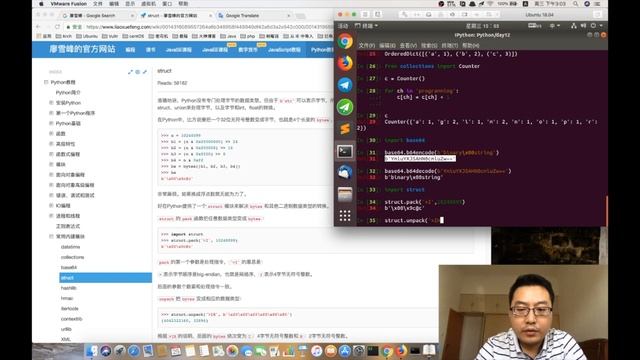The width and height of the screenshot is (640, 360).
Task: Click the 廖雪峰的官方网站 site title
Action: (x=82, y=49)
